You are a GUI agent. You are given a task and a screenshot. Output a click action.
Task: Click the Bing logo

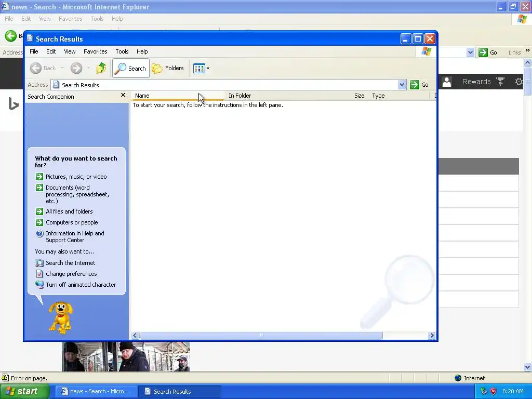click(13, 104)
